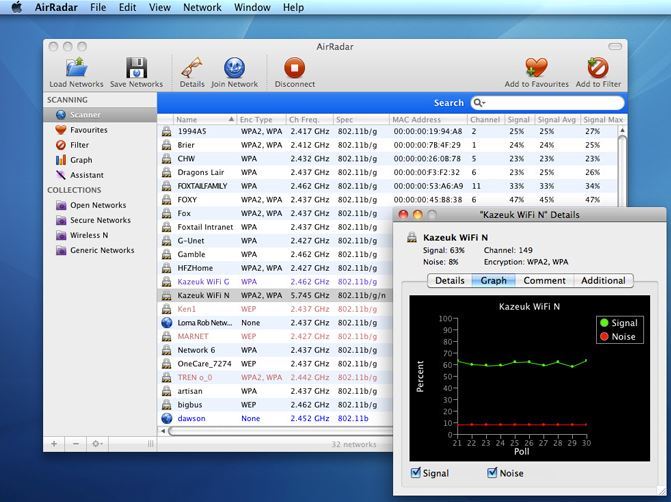671x502 pixels.
Task: Open the File menu
Action: click(98, 7)
